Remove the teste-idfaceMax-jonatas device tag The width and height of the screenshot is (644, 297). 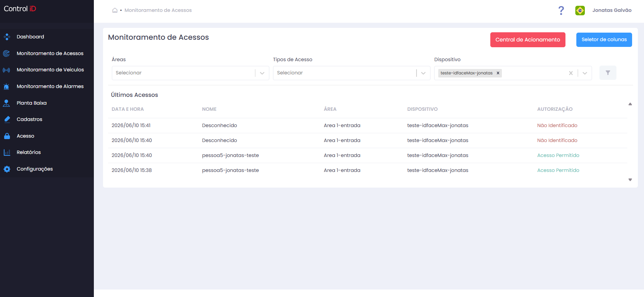pos(498,73)
